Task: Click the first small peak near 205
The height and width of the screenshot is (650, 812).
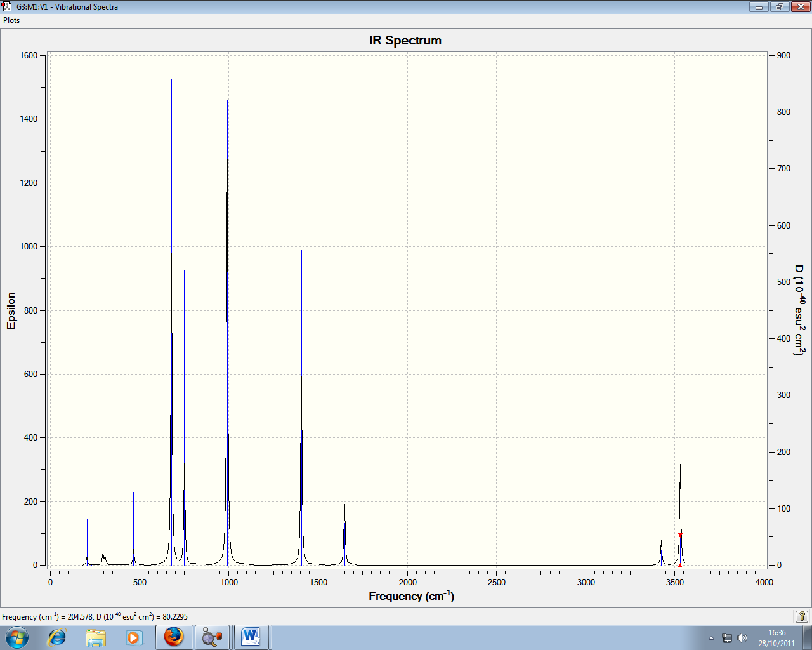Action: [87, 542]
